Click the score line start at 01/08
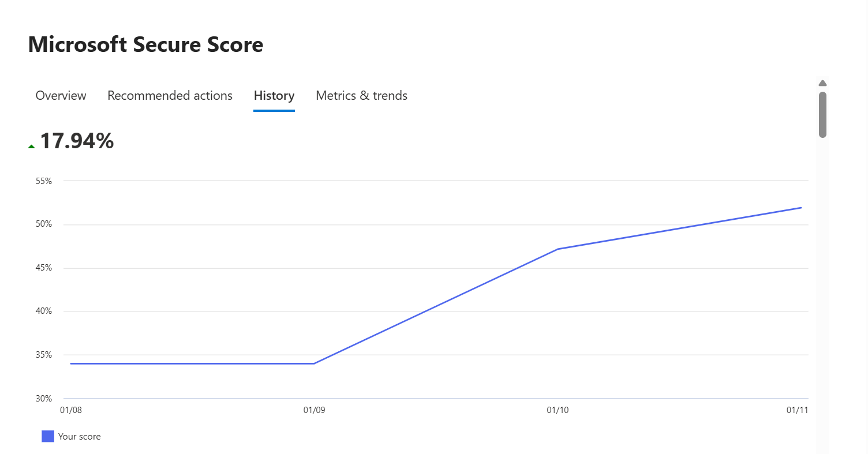The height and width of the screenshot is (454, 868). click(x=70, y=363)
